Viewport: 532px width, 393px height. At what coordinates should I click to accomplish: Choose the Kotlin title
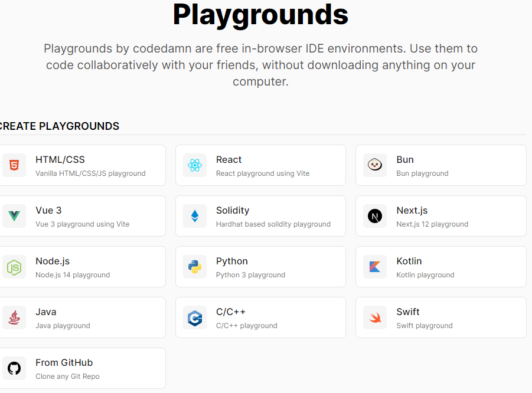point(409,261)
